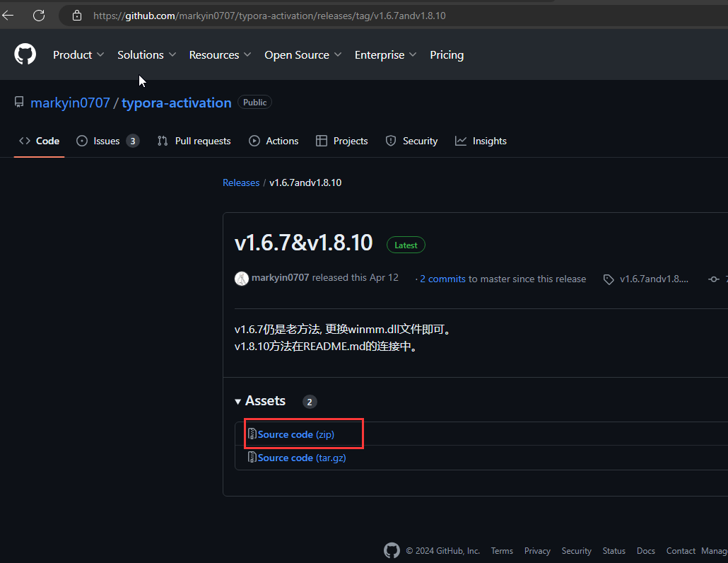This screenshot has height=563, width=728.
Task: Click the footer GitHub logo
Action: click(x=392, y=550)
